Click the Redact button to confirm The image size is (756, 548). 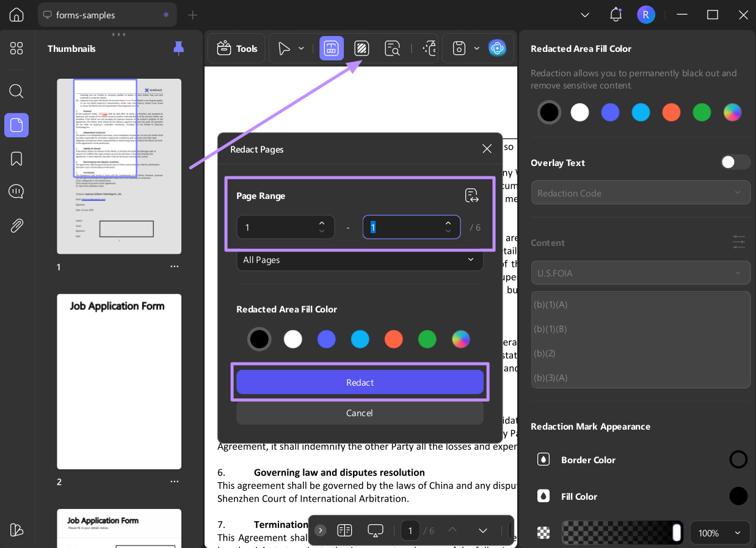[360, 382]
